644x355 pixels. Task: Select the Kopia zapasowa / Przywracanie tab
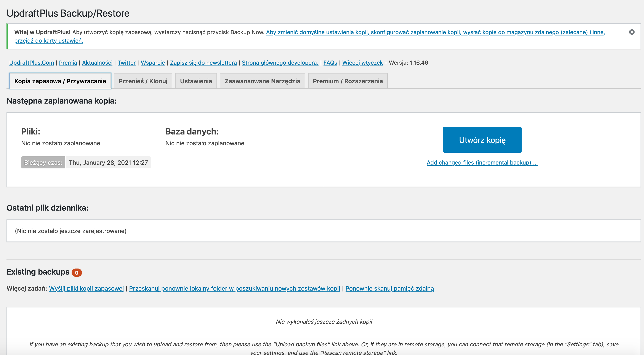point(60,81)
